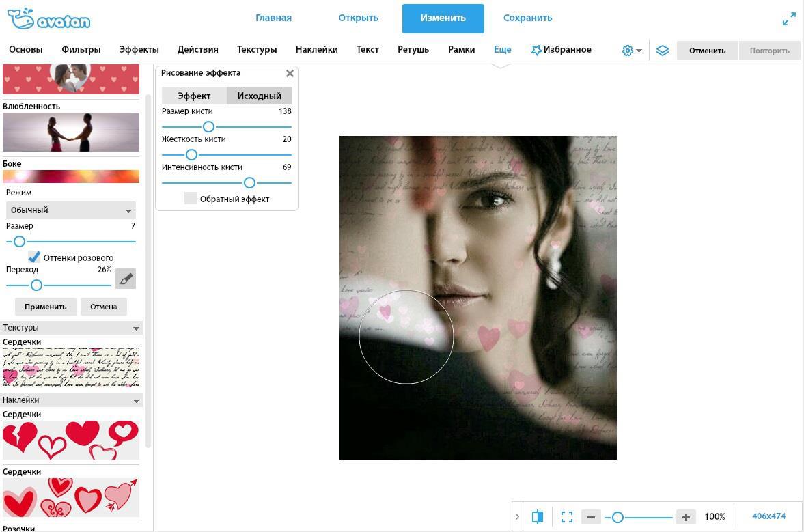The image size is (804, 532).
Task: Switch brush mode to Эффект
Action: coord(194,96)
